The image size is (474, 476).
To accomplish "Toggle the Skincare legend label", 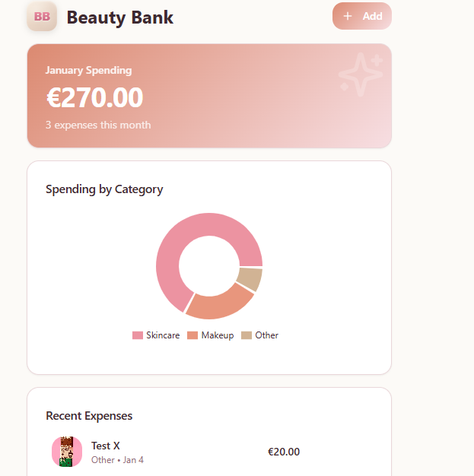I will [163, 335].
